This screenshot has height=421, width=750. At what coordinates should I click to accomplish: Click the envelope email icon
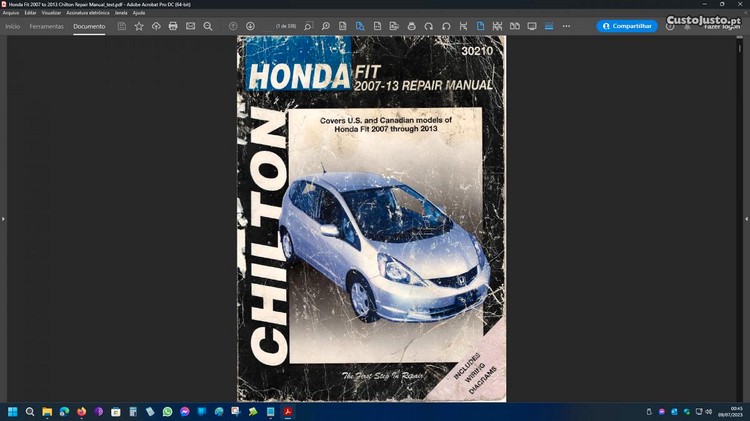[x=190, y=26]
